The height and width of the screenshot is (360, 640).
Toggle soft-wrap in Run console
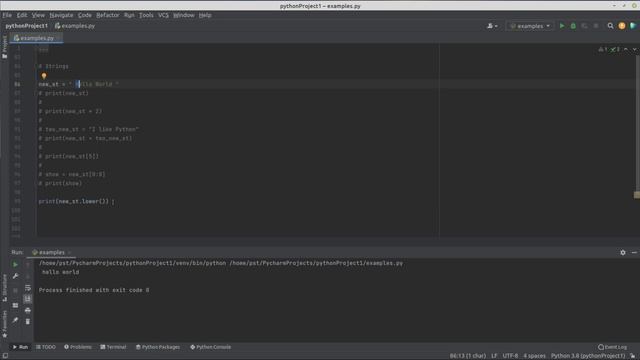(x=28, y=288)
